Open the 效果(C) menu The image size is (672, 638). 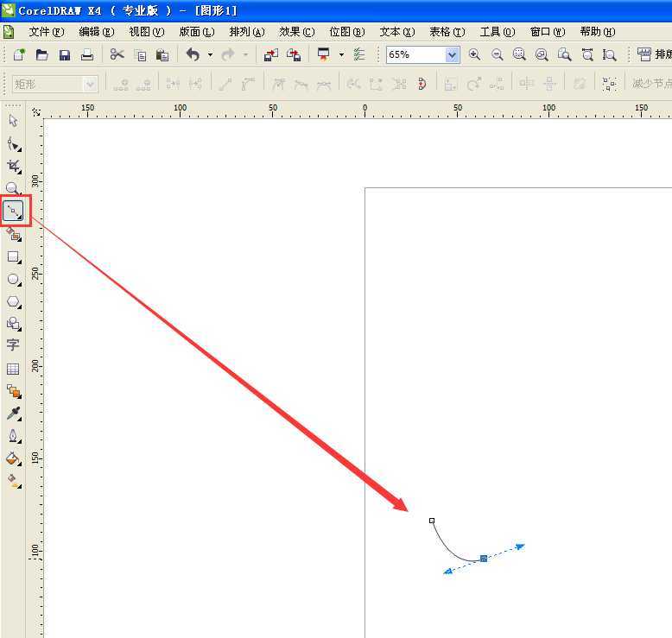pyautogui.click(x=296, y=32)
